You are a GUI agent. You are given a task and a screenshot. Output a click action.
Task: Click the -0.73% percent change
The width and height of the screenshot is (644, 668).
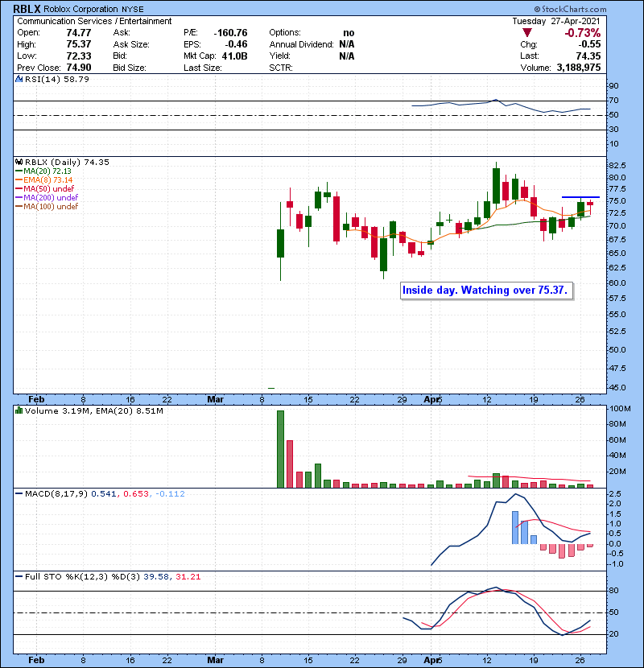[x=582, y=33]
